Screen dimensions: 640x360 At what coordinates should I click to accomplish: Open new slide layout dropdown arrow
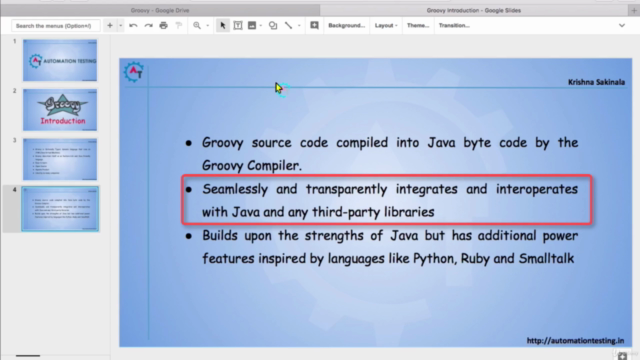click(x=120, y=25)
